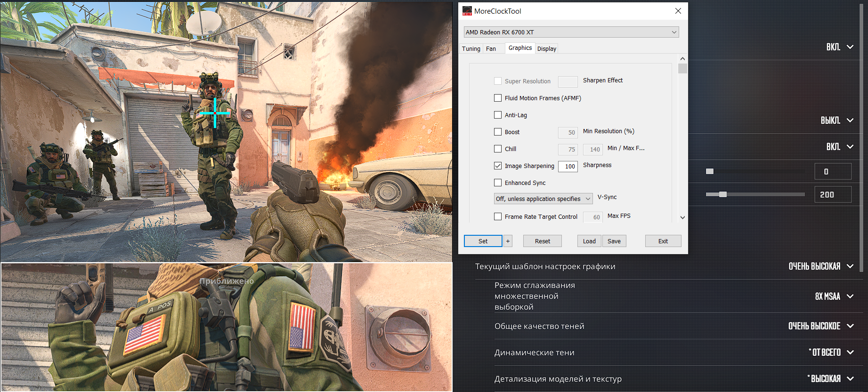The image size is (868, 392).
Task: Click the zoomed preview labeled Приближено
Action: 227,327
